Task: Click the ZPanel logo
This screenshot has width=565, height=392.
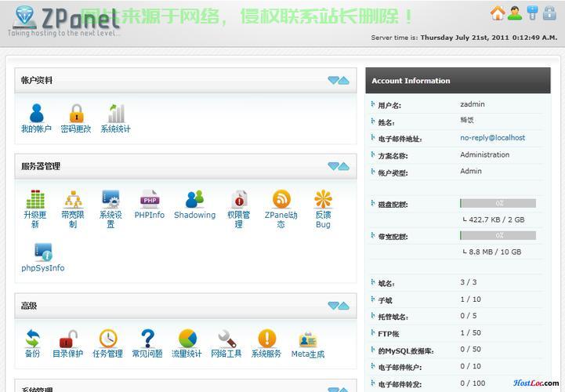Action: 65,21
